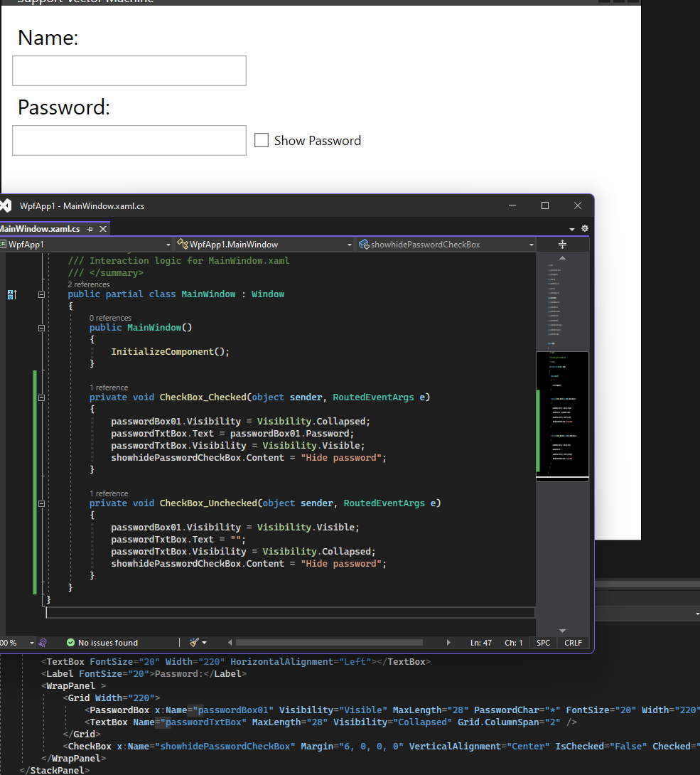Open the document tabs overflow arrow
700x775 pixels.
(x=572, y=229)
